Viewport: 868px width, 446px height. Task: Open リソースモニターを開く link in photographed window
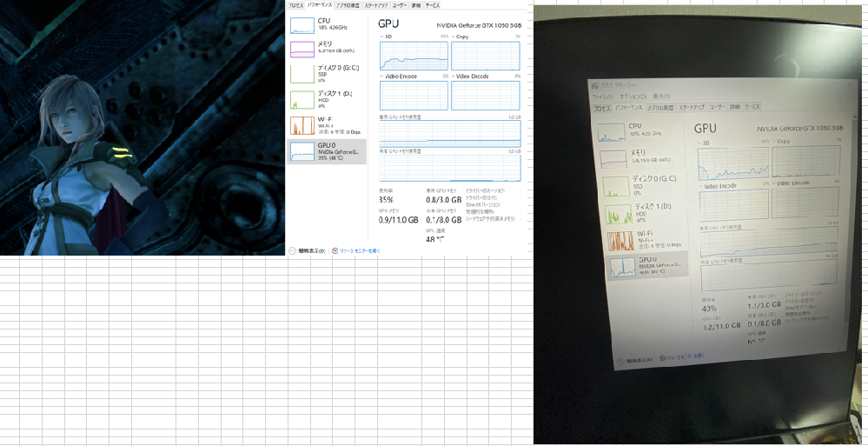click(686, 356)
